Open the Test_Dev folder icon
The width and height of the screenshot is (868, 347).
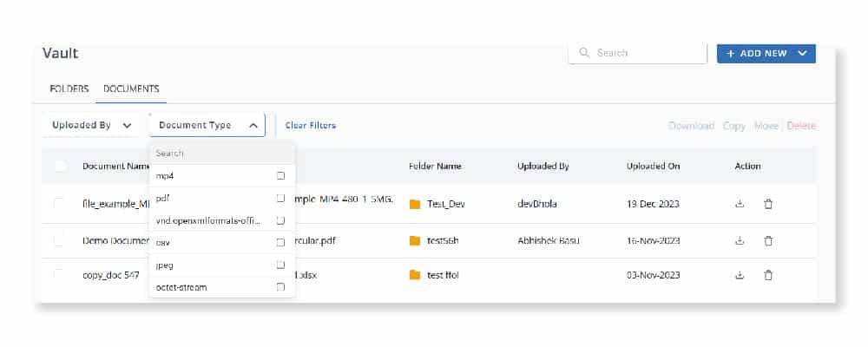(415, 204)
